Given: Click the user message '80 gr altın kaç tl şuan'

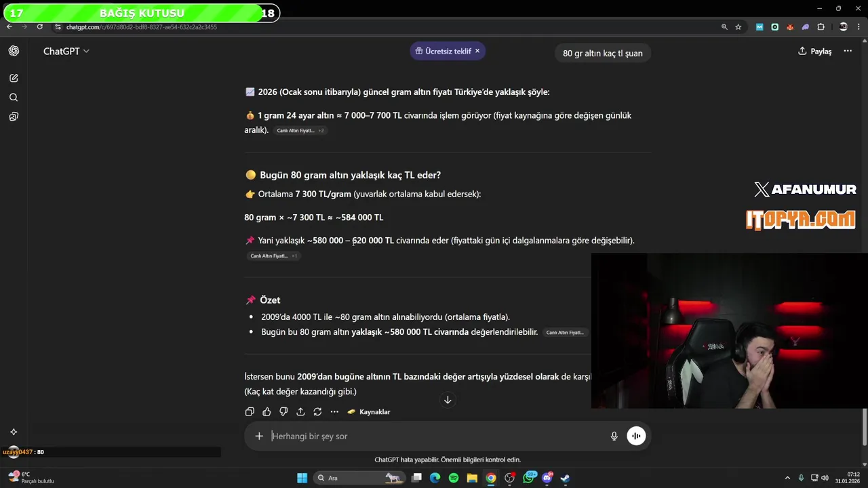Looking at the screenshot, I should click(x=603, y=53).
